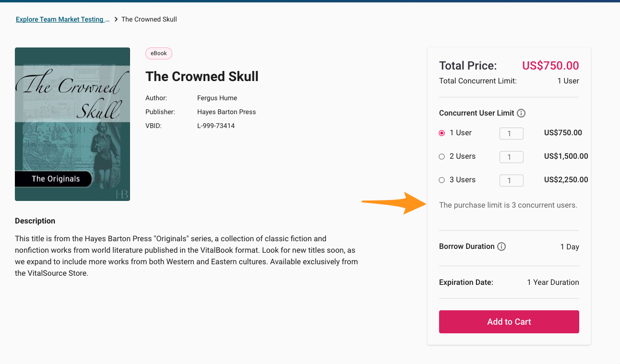620x364 pixels.
Task: Click the author name Fergus Hume
Action: (x=217, y=98)
